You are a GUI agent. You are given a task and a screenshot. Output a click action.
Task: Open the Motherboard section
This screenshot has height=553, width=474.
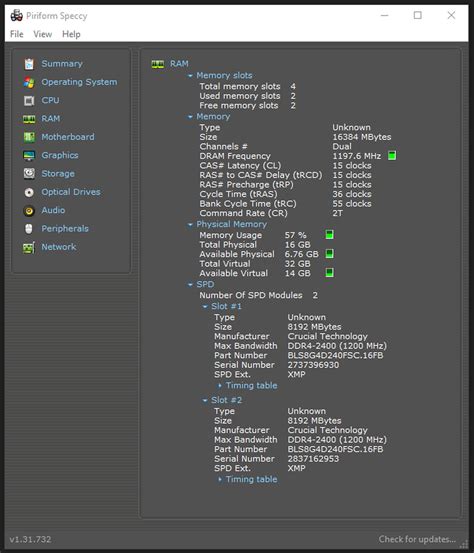pos(68,137)
